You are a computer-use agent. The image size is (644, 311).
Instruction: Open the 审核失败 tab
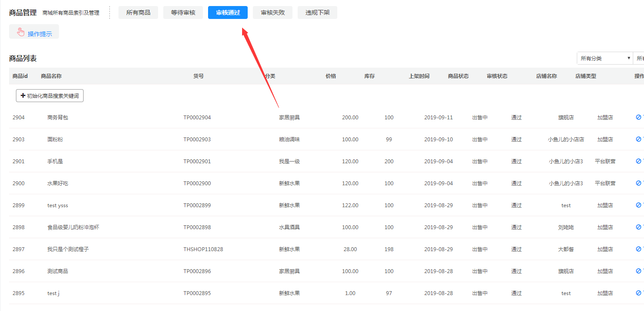point(273,12)
